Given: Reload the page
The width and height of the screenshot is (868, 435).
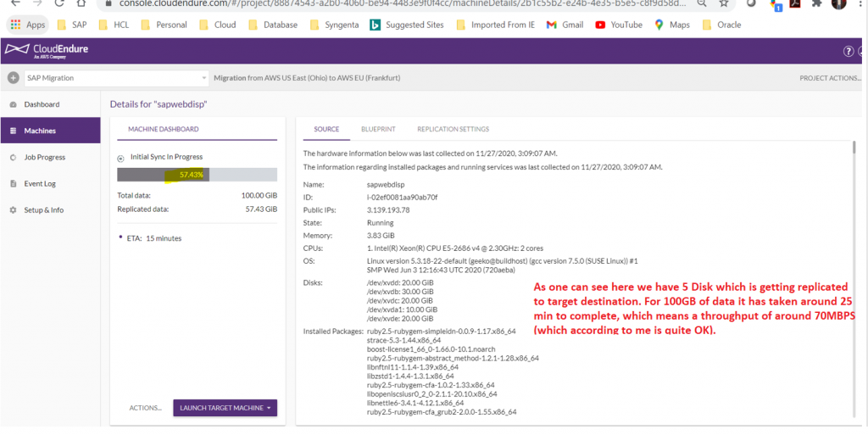Looking at the screenshot, I should (x=58, y=3).
